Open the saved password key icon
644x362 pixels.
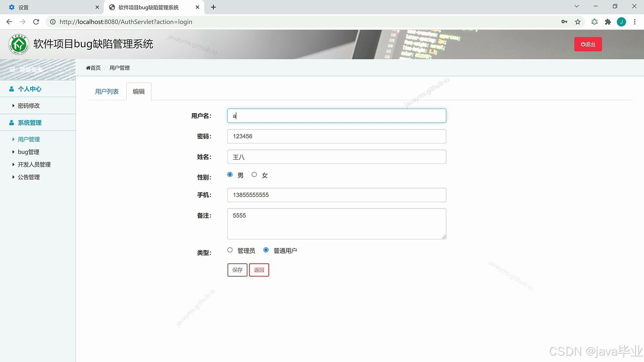[564, 22]
